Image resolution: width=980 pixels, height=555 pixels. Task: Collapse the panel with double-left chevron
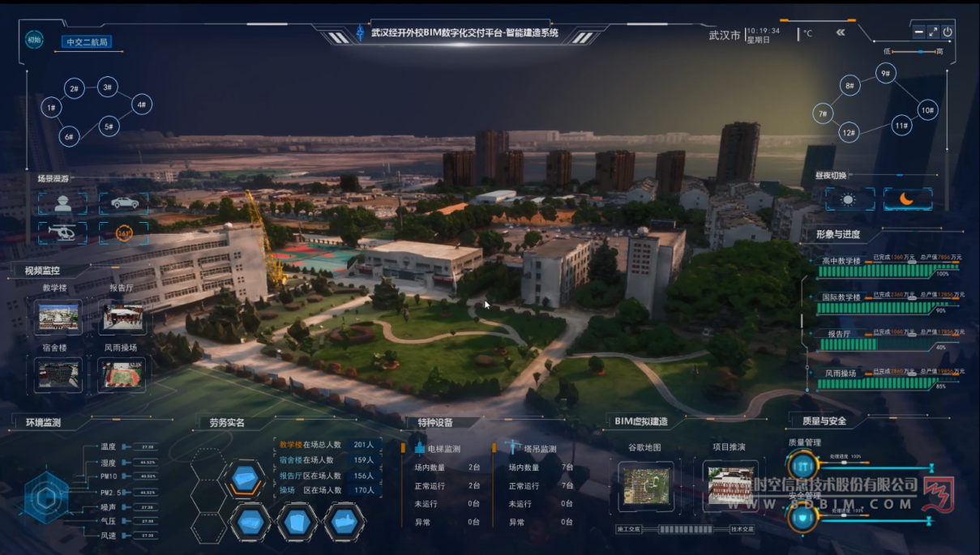point(841,32)
